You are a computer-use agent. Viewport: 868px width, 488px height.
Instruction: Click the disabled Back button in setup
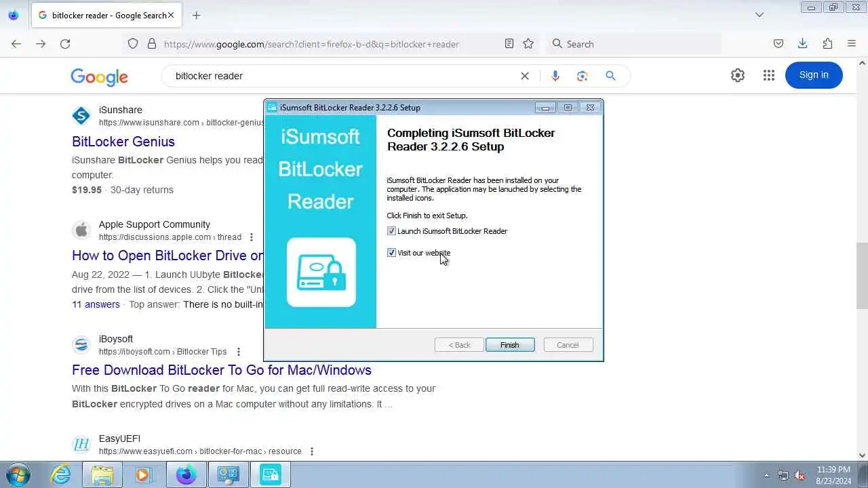coord(459,345)
